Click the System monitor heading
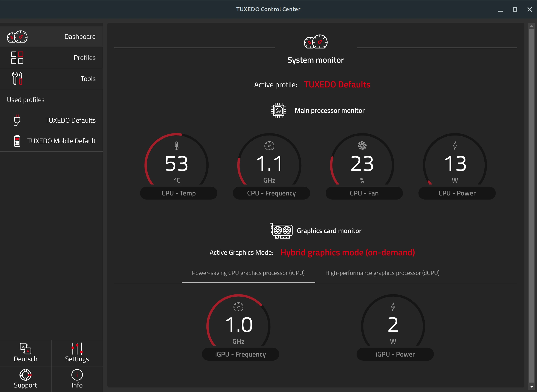The image size is (537, 392). 316,60
